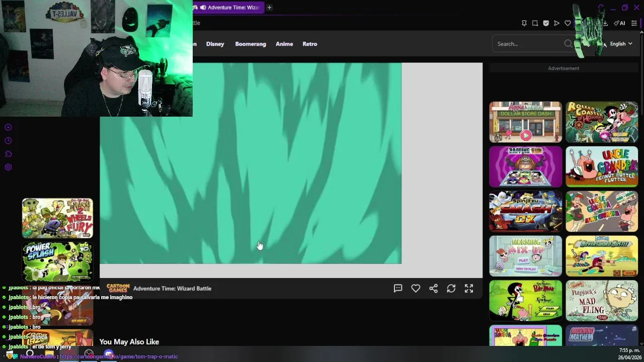
Task: Open the Retro category
Action: pos(310,44)
